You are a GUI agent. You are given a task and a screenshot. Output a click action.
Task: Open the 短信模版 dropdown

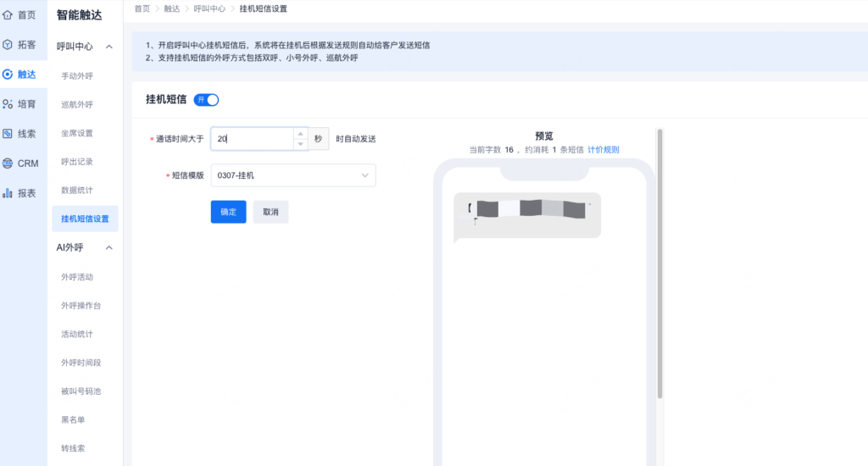(293, 175)
